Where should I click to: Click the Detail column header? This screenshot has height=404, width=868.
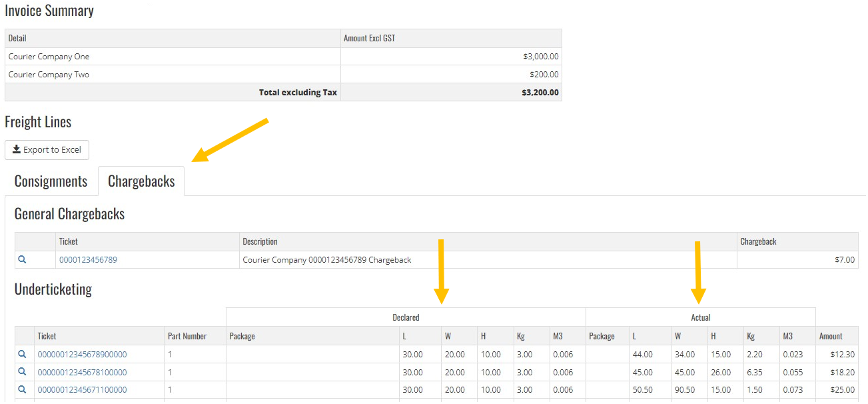[x=17, y=39]
